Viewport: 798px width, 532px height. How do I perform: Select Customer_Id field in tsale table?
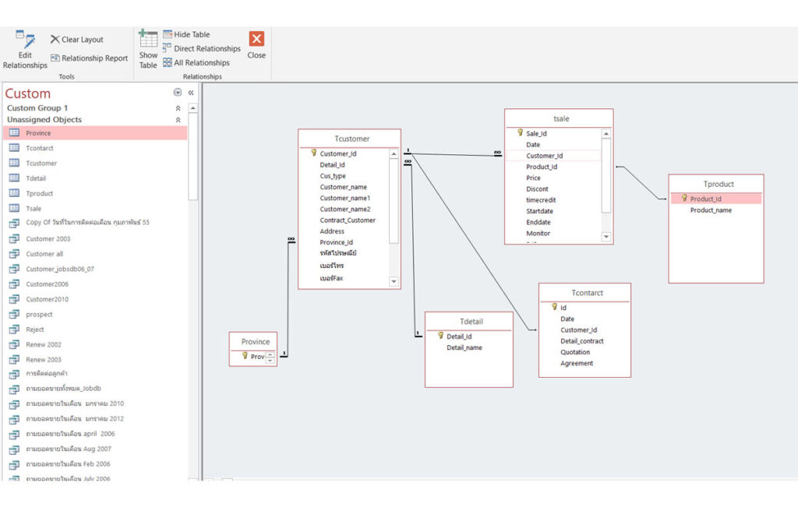pyautogui.click(x=545, y=156)
